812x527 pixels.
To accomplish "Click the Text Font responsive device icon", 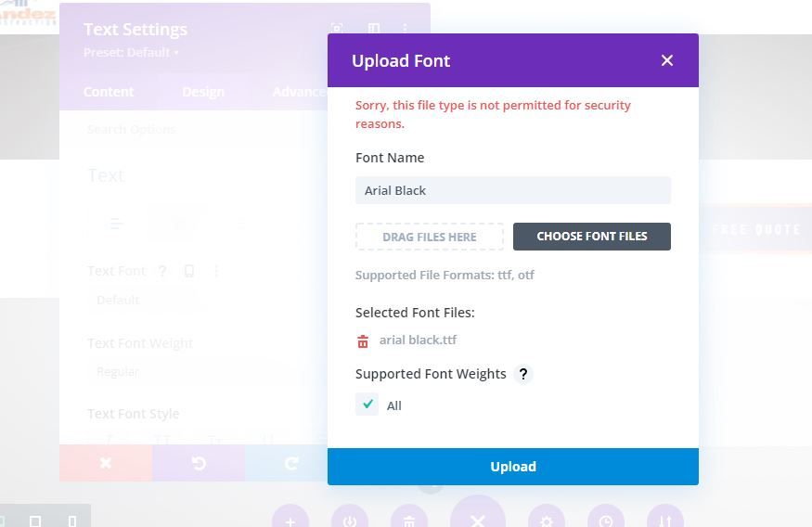I will 189,271.
